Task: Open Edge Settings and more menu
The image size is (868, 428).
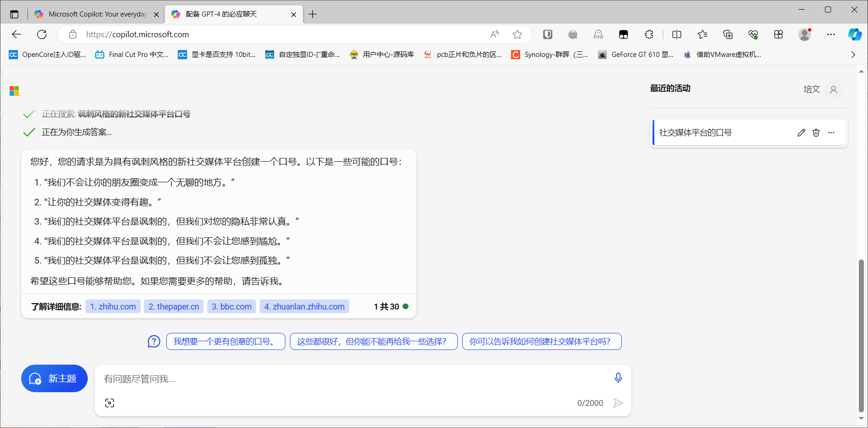Action: [831, 34]
